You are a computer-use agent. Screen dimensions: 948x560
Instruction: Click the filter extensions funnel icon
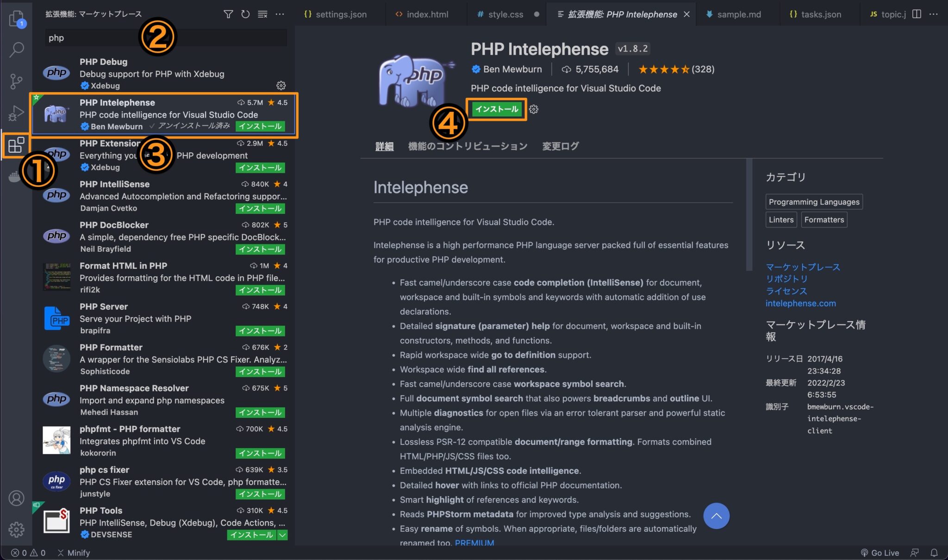click(x=228, y=14)
